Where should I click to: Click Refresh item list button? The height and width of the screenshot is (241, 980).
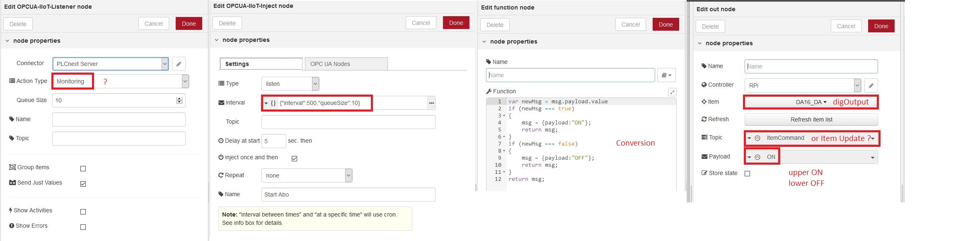point(811,119)
